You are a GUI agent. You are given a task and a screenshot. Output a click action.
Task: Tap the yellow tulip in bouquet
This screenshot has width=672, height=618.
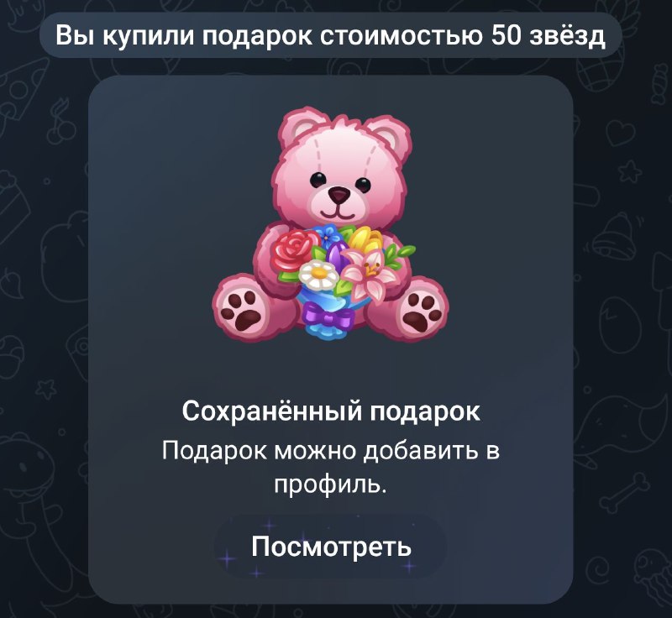pyautogui.click(x=365, y=241)
